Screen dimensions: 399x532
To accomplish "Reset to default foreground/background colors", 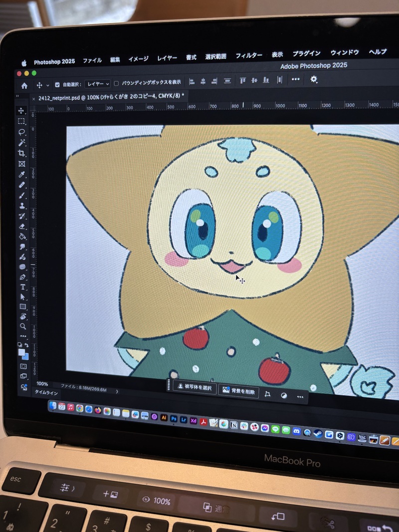I will point(20,345).
